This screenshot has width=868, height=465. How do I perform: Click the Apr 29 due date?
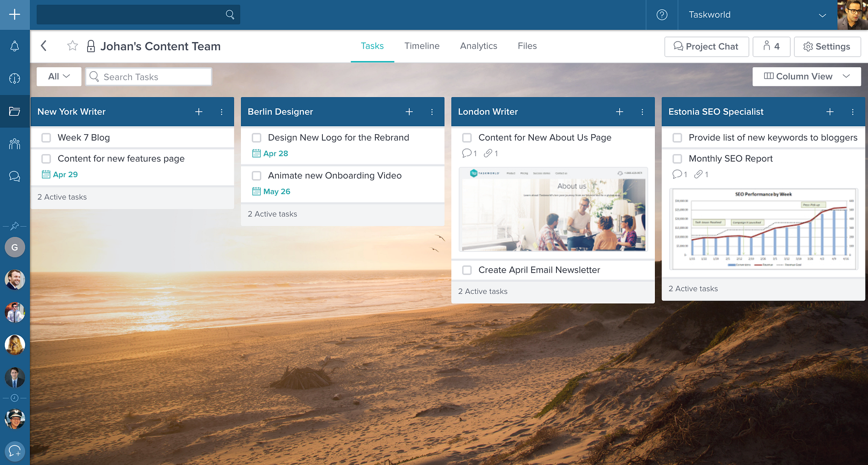pyautogui.click(x=60, y=175)
